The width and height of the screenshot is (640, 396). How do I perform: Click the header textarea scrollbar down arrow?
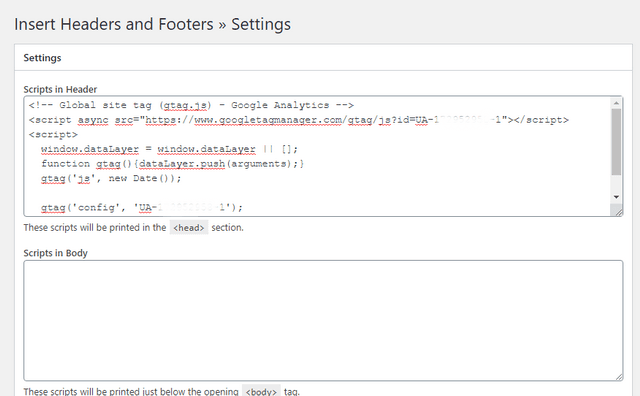[616, 197]
